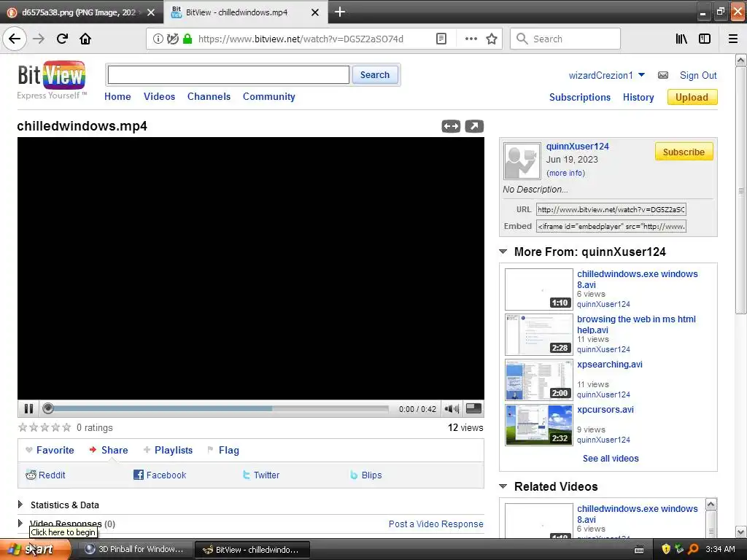Mute the video with the speaker icon
Viewport: 747px width, 560px height.
coord(451,408)
